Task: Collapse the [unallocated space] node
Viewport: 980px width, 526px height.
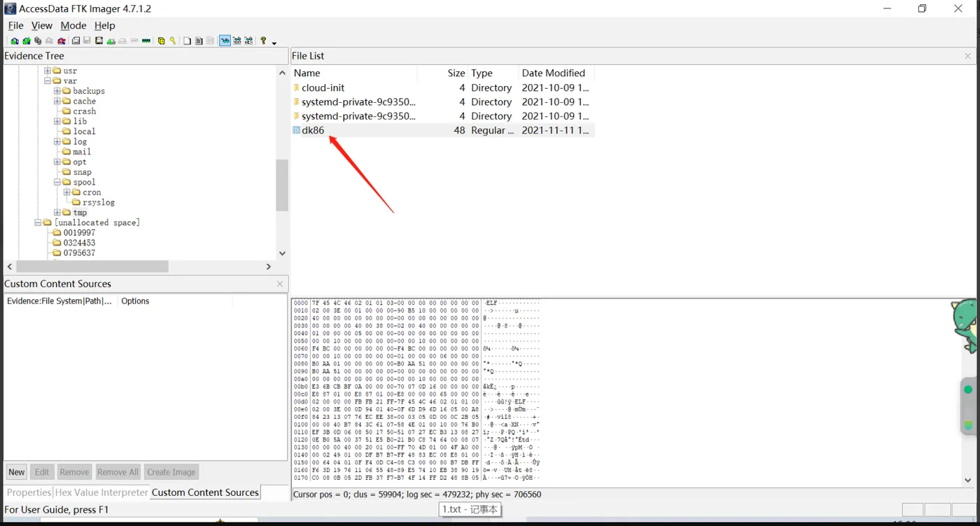Action: (38, 222)
